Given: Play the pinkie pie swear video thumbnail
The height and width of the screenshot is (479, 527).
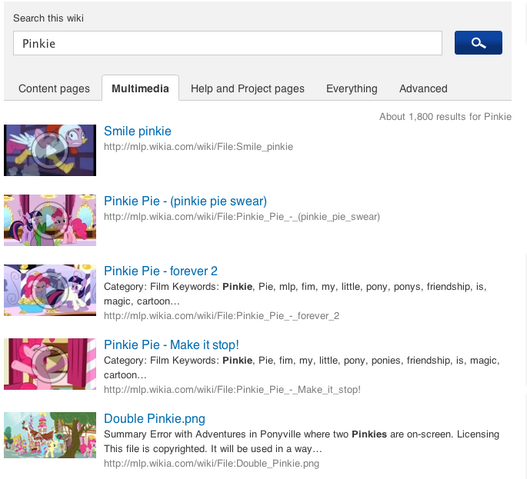Looking at the screenshot, I should (50, 220).
